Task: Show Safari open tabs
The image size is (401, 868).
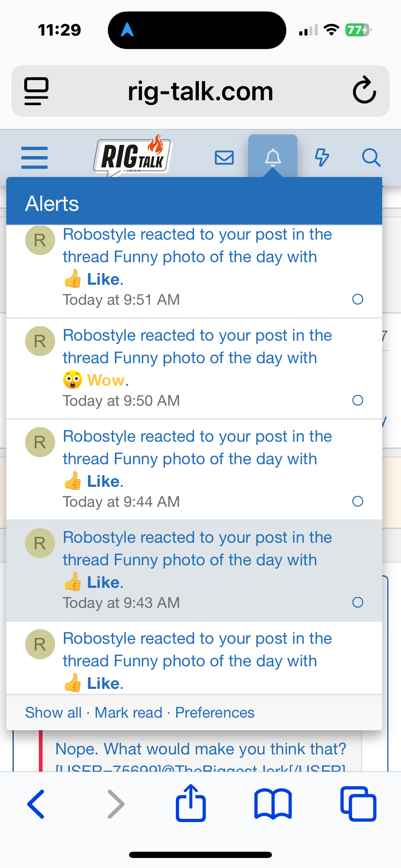Action: point(358,804)
